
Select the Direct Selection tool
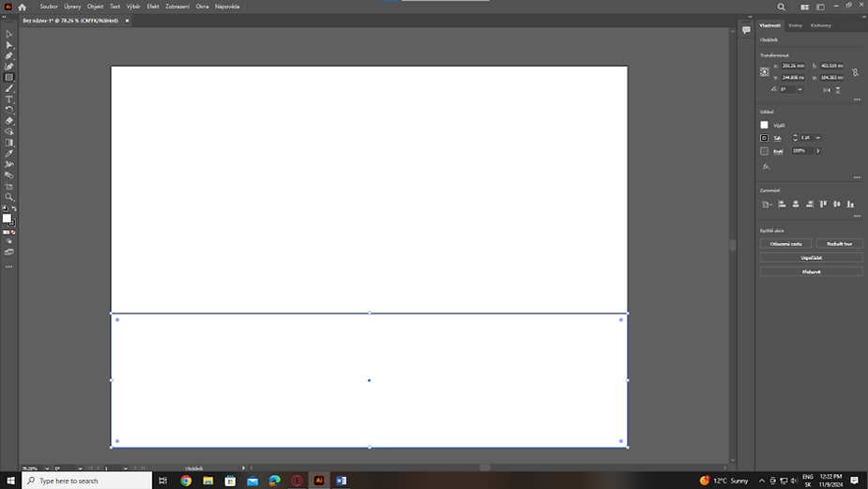click(9, 45)
